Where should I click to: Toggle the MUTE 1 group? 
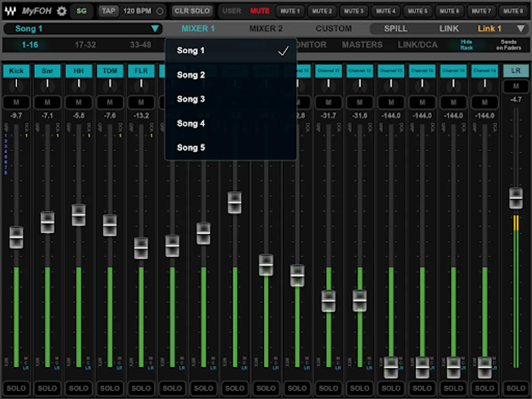(291, 11)
